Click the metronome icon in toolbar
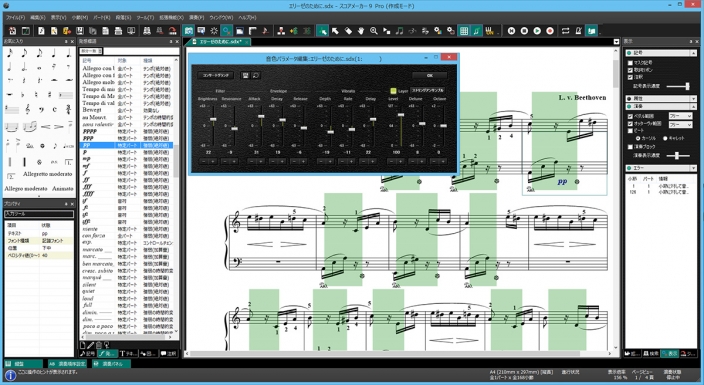Viewport: 704px width, 385px height. point(579,31)
